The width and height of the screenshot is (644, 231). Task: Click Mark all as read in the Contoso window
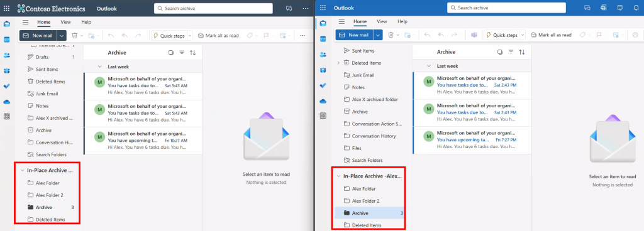pyautogui.click(x=218, y=36)
